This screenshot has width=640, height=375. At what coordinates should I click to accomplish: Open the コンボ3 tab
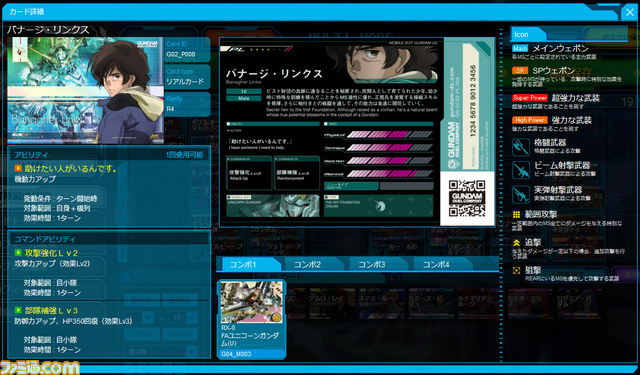click(x=371, y=264)
